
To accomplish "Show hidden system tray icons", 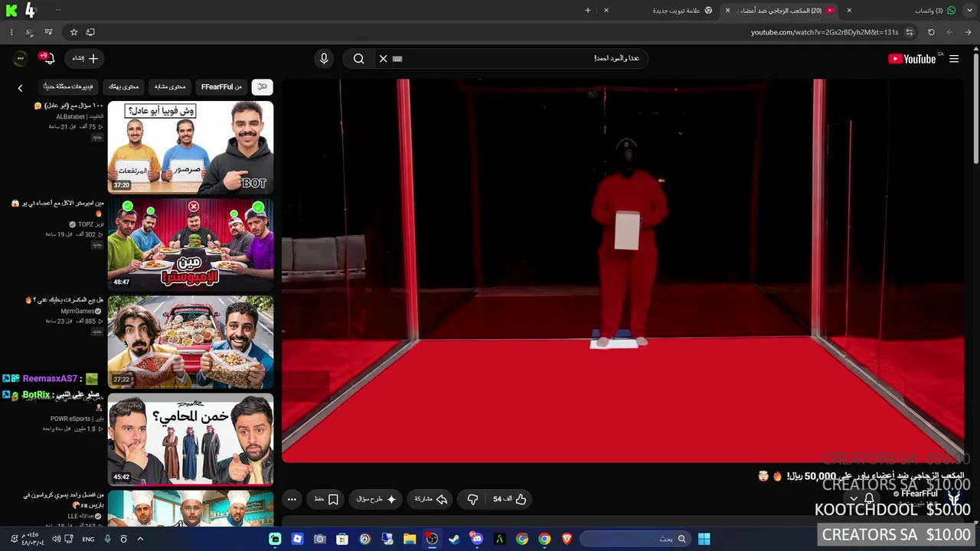I will (x=140, y=539).
